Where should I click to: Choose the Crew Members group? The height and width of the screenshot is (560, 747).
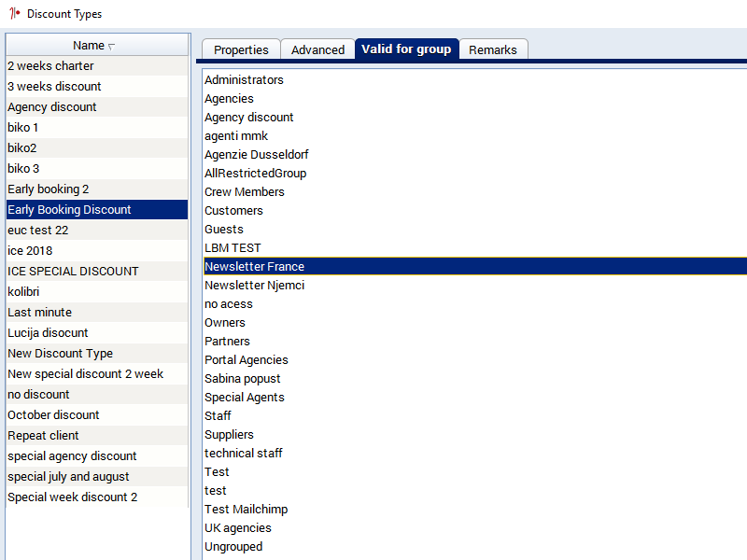[x=245, y=192]
